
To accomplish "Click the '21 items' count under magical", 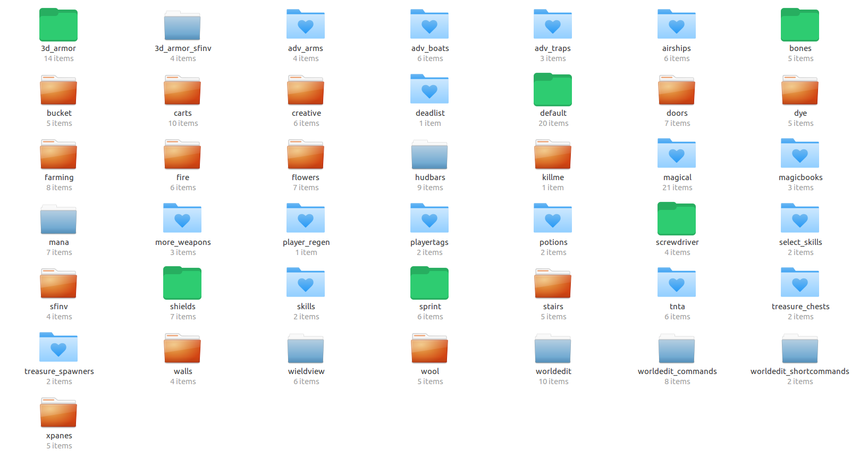I will (x=677, y=188).
